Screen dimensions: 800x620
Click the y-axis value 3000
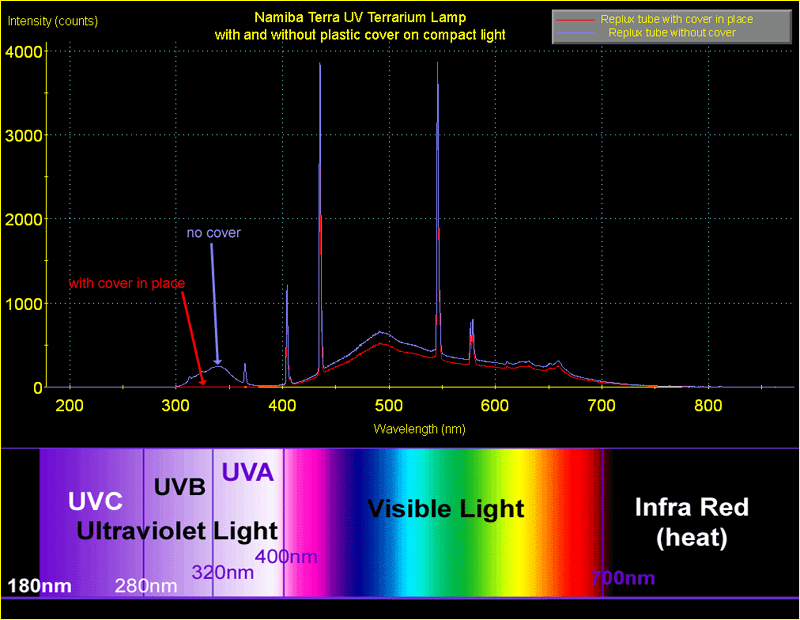23,136
